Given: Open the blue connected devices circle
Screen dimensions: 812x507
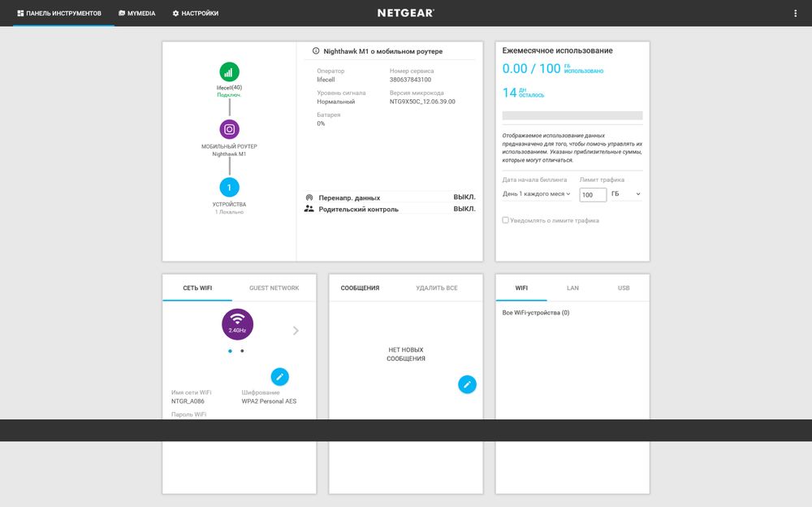Looking at the screenshot, I should click(x=230, y=188).
